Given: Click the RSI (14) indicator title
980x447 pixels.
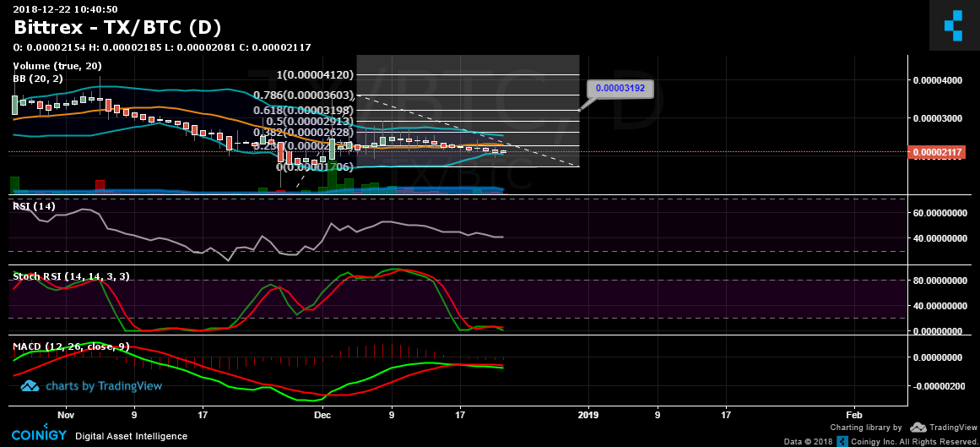Looking at the screenshot, I should pyautogui.click(x=35, y=205).
